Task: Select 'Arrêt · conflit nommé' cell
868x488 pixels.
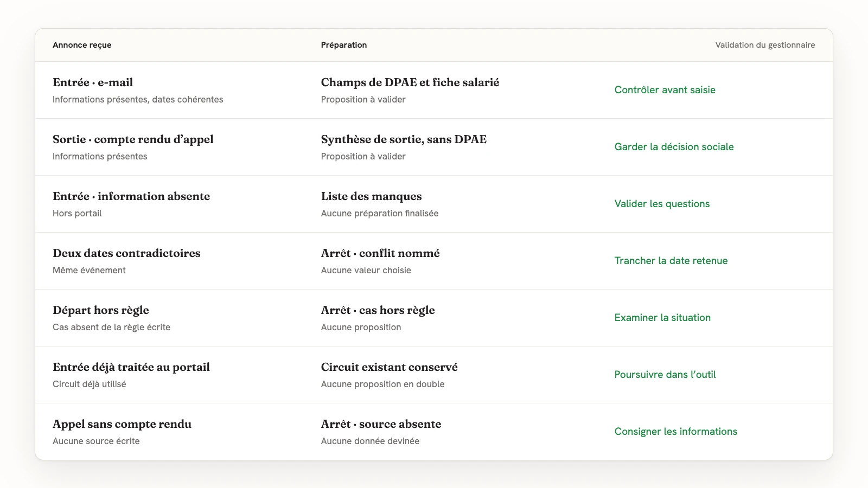Action: click(x=380, y=253)
